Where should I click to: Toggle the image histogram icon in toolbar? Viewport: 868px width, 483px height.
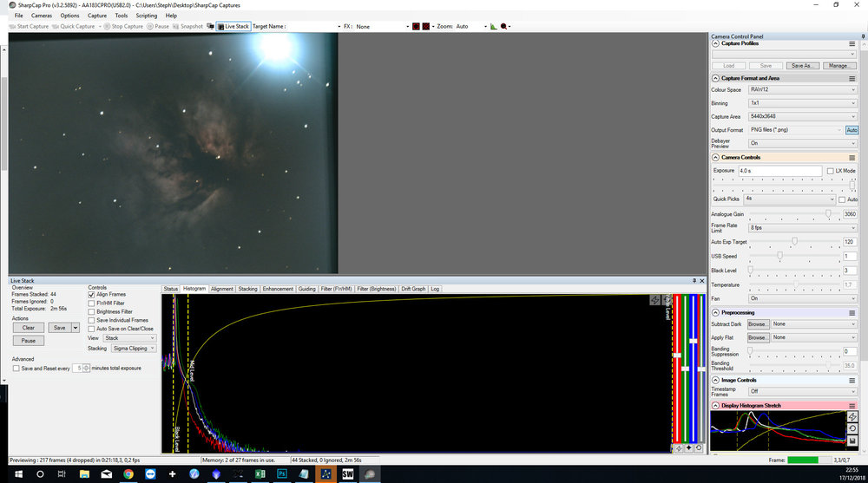tap(493, 26)
